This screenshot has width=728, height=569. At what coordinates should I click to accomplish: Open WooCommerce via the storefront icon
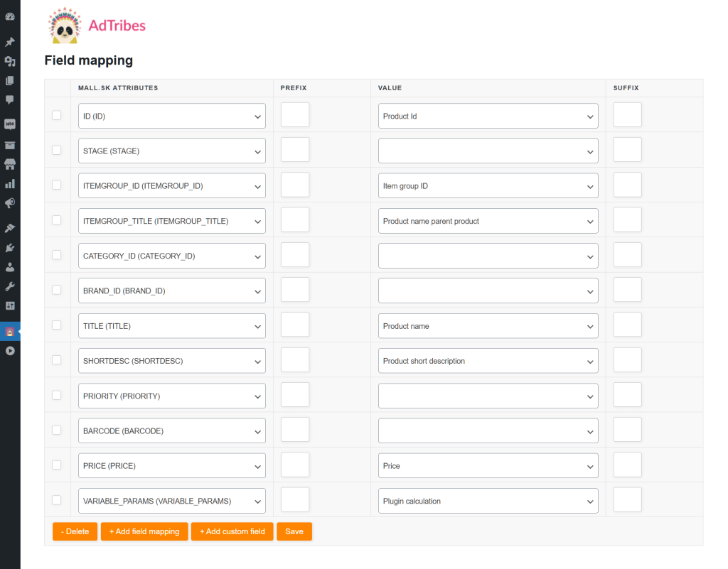point(10,163)
